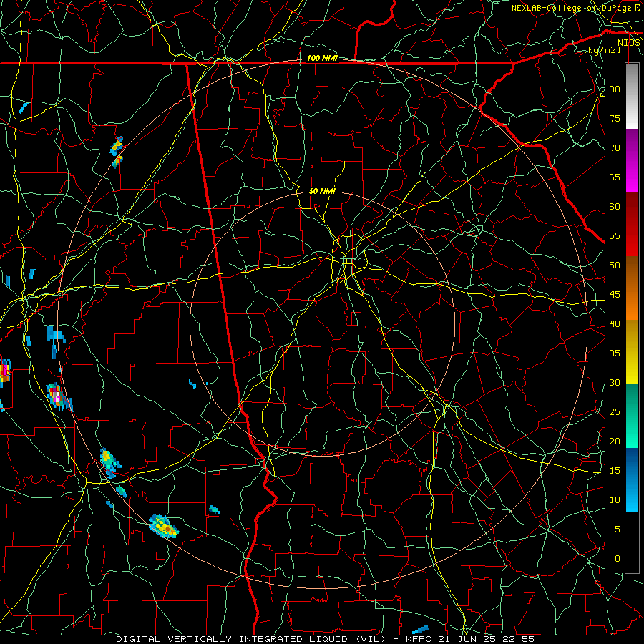Click the 60 value on the color scale

click(x=615, y=207)
